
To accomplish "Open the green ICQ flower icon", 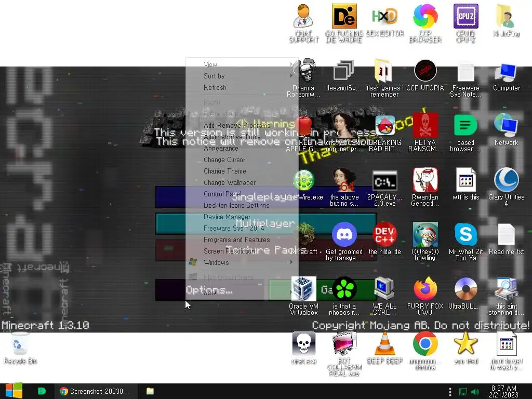I will pos(344,289).
